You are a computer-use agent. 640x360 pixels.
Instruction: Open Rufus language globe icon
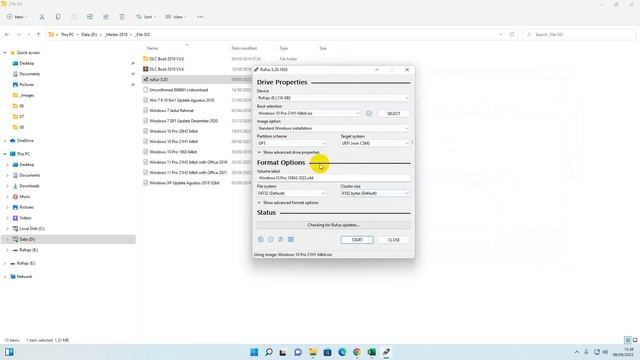pyautogui.click(x=260, y=240)
